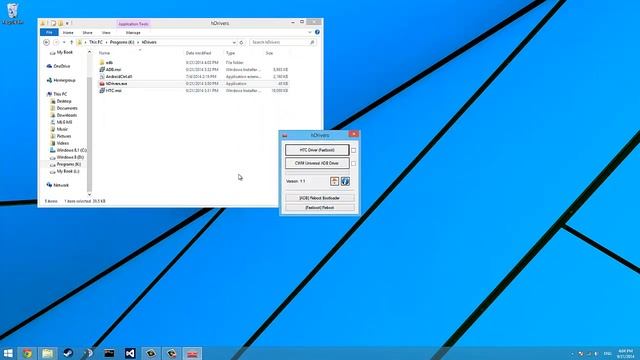Open Downloads in the navigation pane

click(x=67, y=115)
